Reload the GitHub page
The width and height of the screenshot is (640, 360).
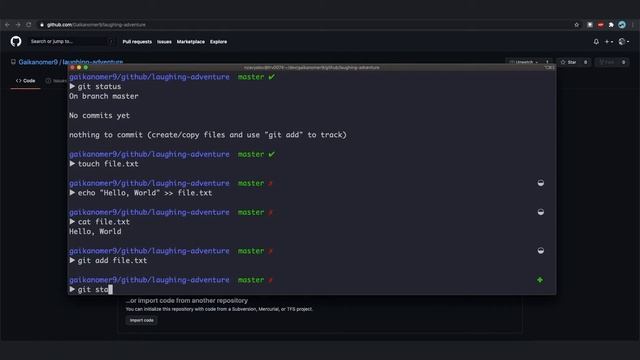(29, 25)
